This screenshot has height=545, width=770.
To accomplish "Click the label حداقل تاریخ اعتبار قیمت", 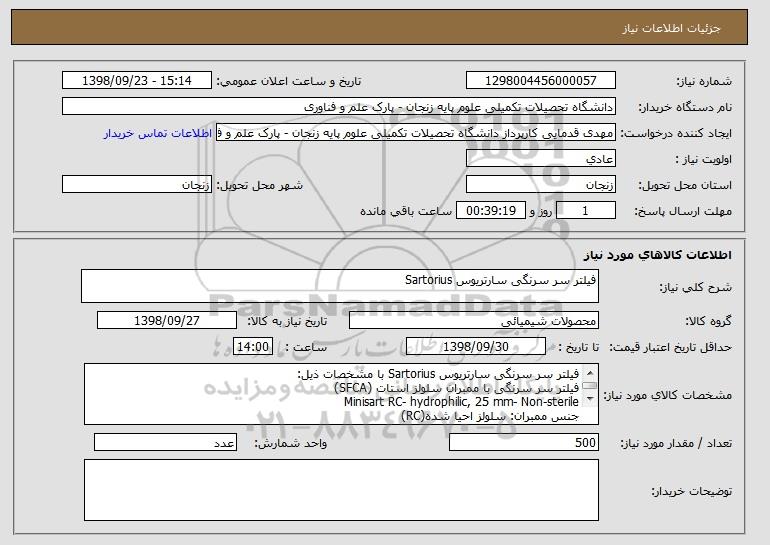I will pyautogui.click(x=671, y=347).
